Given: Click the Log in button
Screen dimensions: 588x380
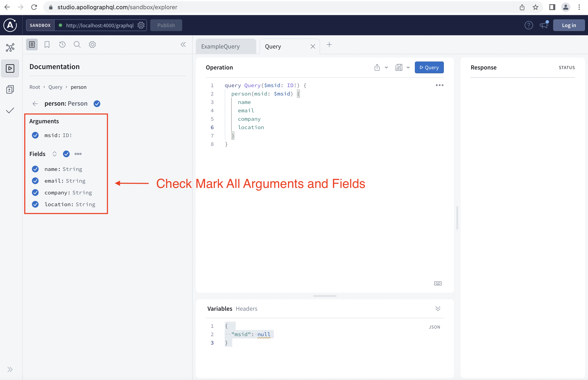Looking at the screenshot, I should 569,25.
